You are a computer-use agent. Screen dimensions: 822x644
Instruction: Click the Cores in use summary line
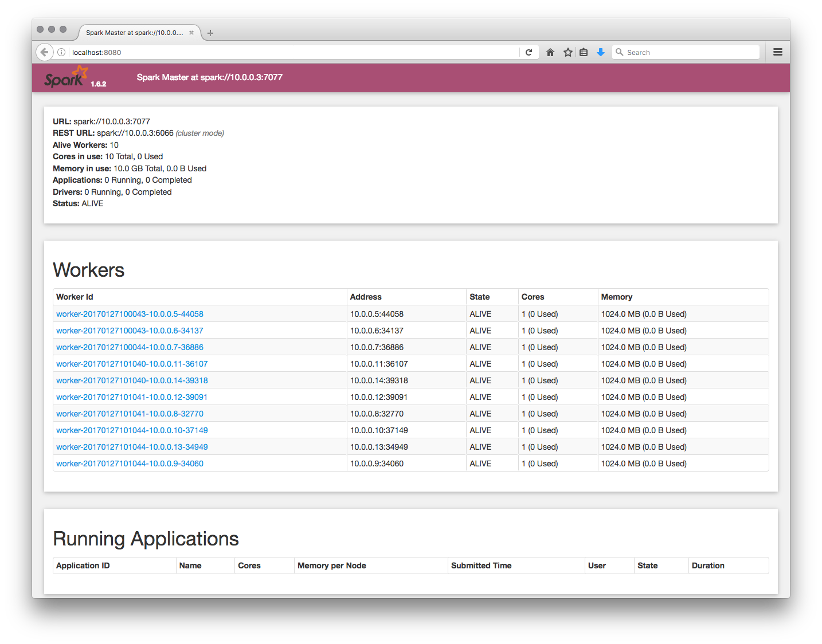[x=108, y=156]
